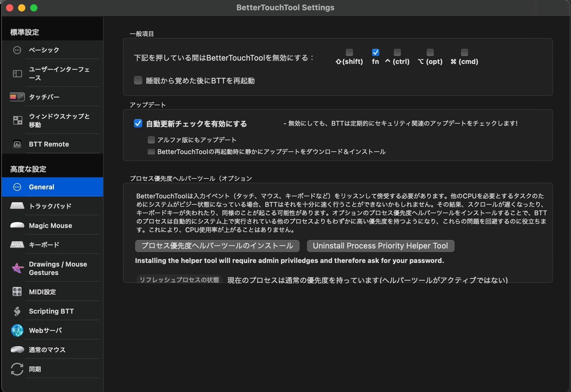571x392 pixels.
Task: Click the General row label
Action: coord(42,187)
